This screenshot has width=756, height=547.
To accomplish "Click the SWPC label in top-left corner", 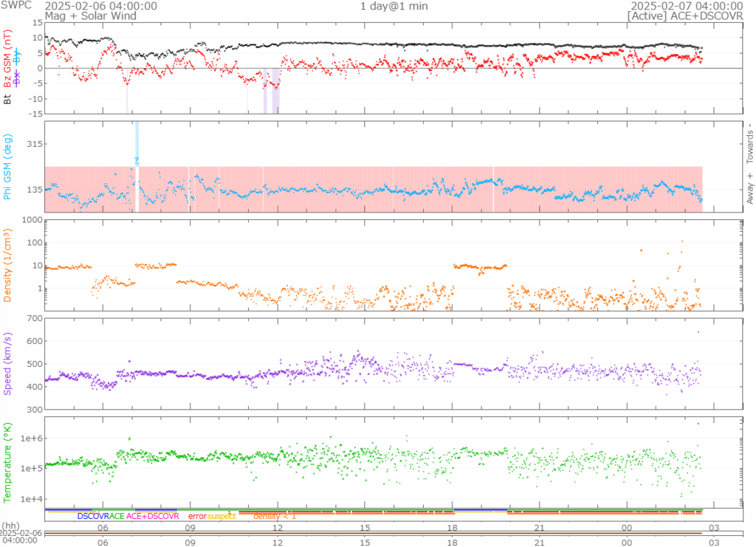I will pos(16,6).
